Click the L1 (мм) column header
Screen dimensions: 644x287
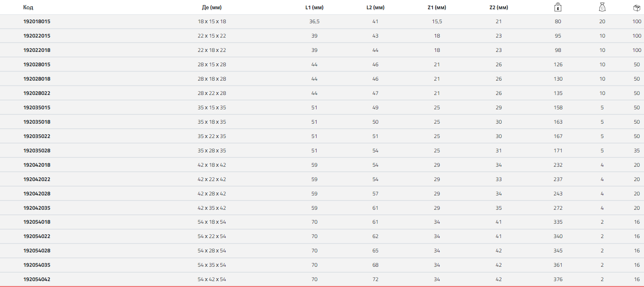(314, 8)
